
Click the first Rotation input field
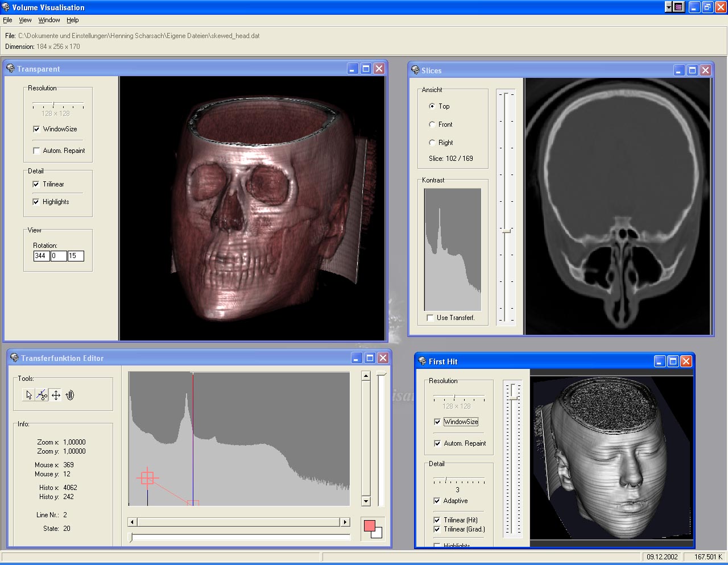click(x=41, y=256)
